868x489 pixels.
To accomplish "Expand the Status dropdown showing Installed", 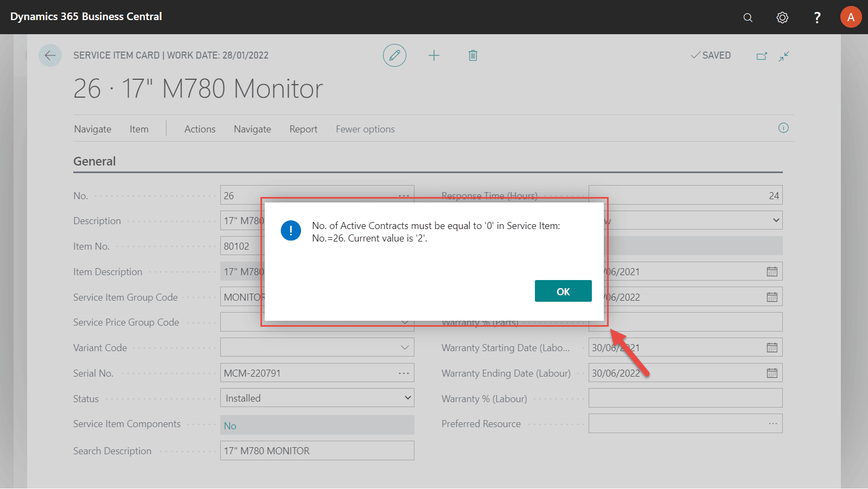I will coord(408,398).
